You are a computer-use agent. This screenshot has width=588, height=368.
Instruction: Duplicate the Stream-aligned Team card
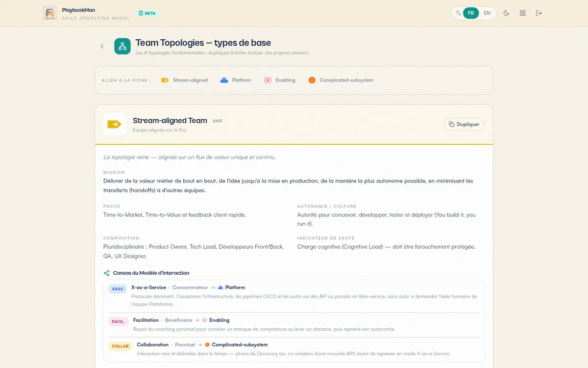464,124
